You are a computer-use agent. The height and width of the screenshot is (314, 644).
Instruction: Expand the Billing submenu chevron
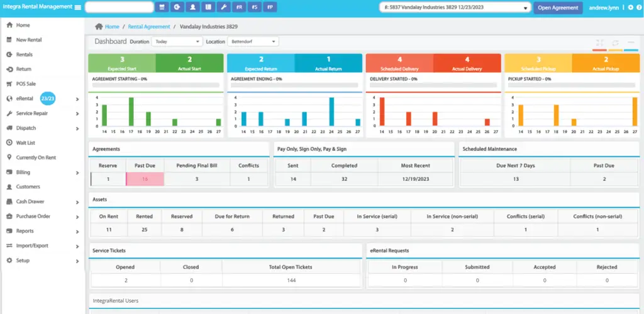(x=77, y=173)
